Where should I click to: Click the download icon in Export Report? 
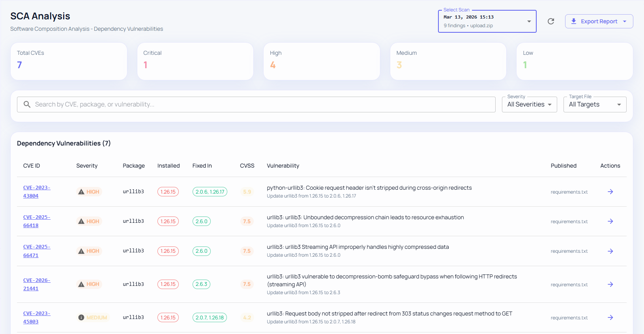tap(574, 21)
